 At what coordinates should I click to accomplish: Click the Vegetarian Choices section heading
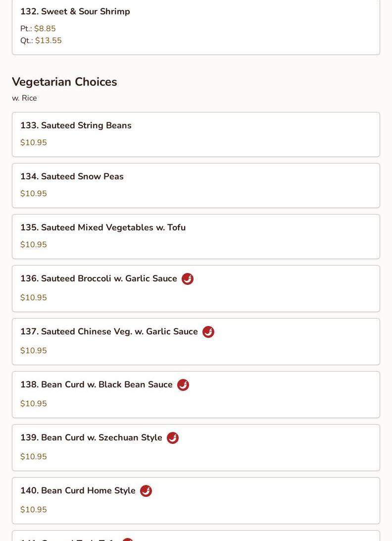[x=64, y=82]
